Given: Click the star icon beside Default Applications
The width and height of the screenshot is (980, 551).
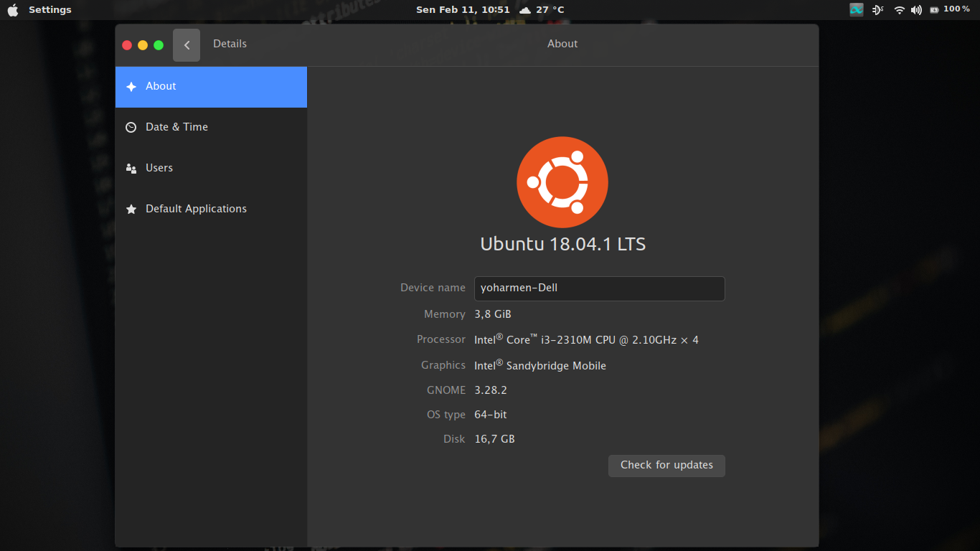Looking at the screenshot, I should pos(131,209).
